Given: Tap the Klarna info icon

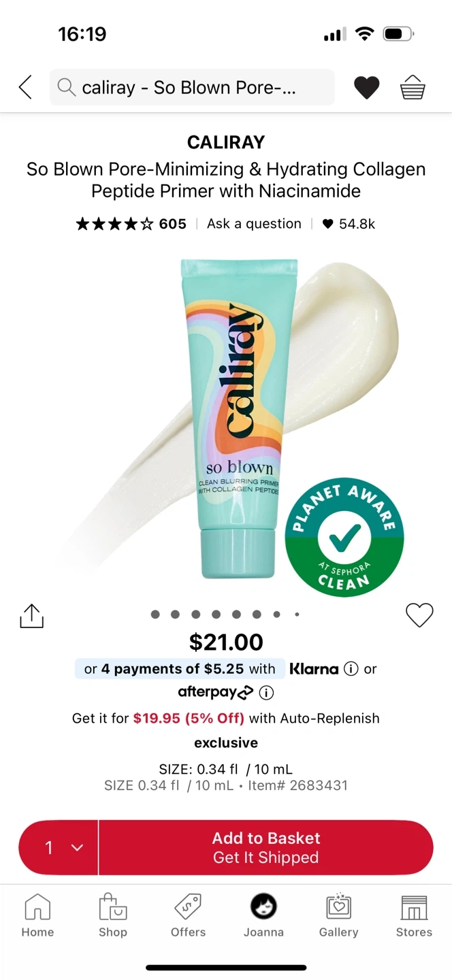Looking at the screenshot, I should (351, 669).
